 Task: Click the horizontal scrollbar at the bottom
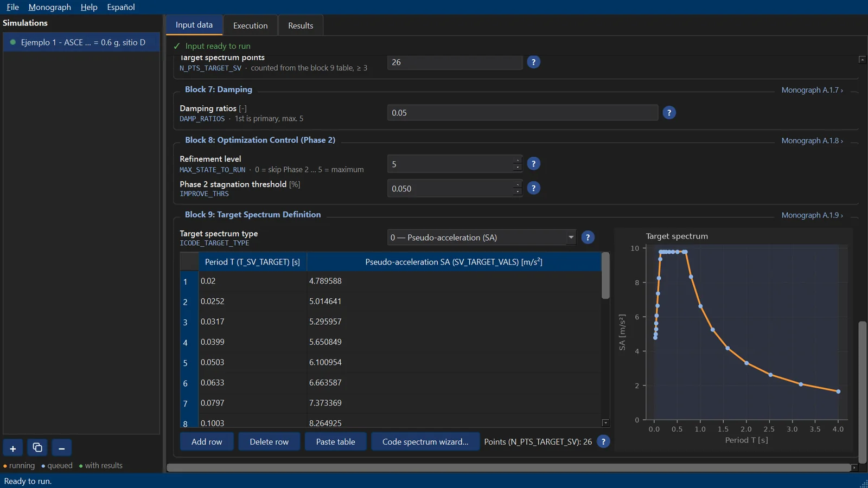coord(509,467)
